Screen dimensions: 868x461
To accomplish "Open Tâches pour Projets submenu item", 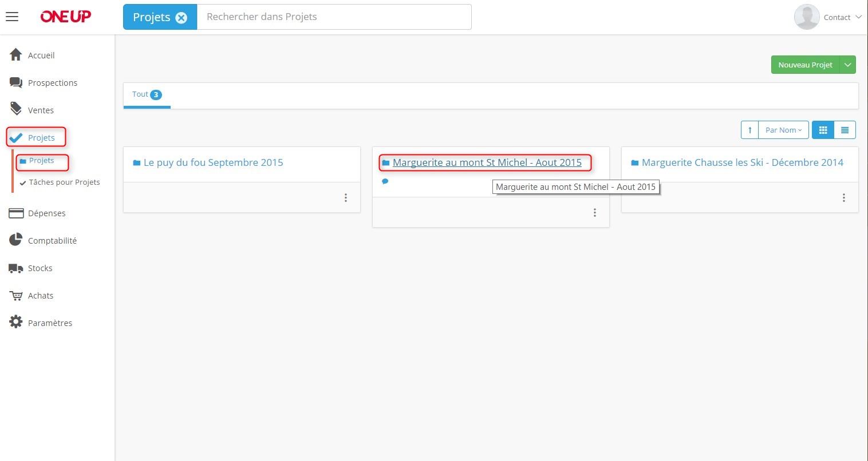I will (64, 182).
